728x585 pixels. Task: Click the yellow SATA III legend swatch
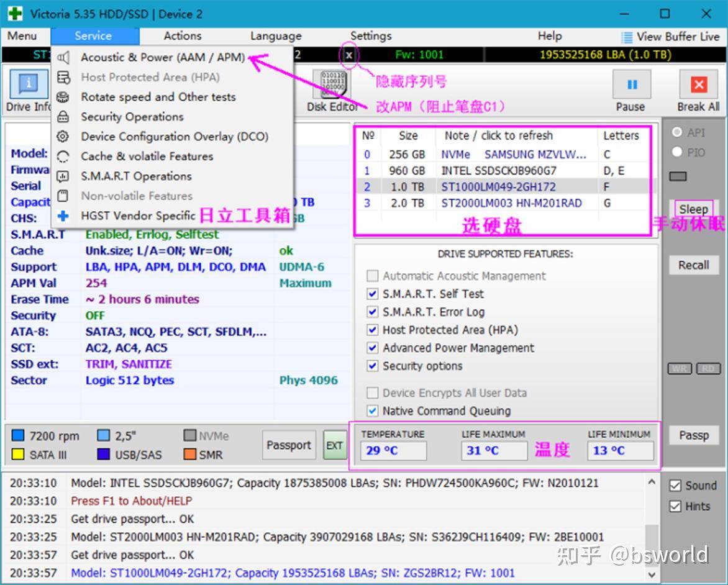pos(17,454)
